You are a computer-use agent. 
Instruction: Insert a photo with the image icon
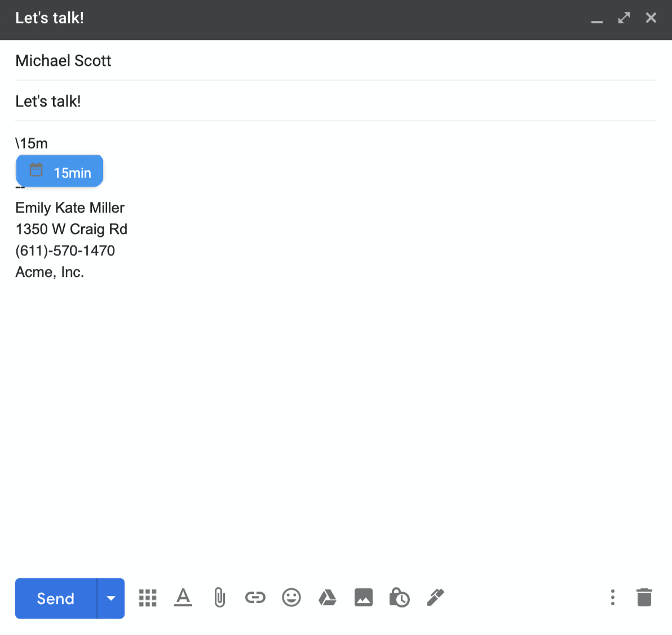(x=364, y=597)
